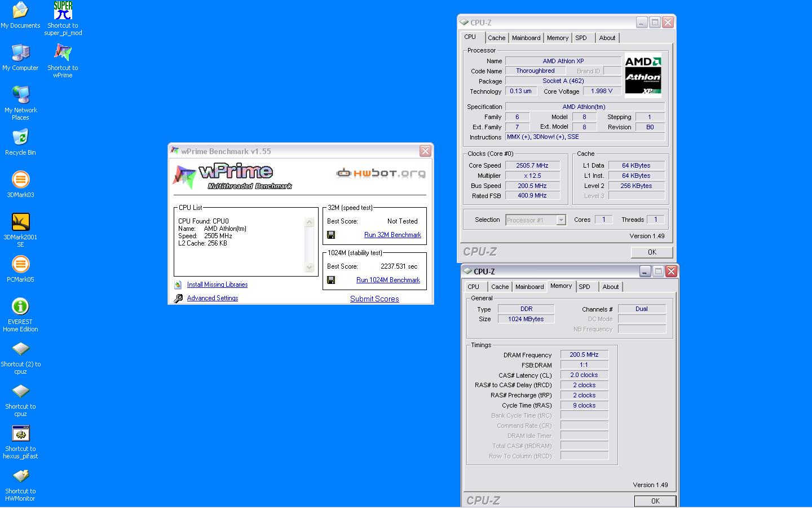Click the CAS# Latency value 2.0 clocks
Viewport: 812px width, 508px height.
pyautogui.click(x=584, y=375)
